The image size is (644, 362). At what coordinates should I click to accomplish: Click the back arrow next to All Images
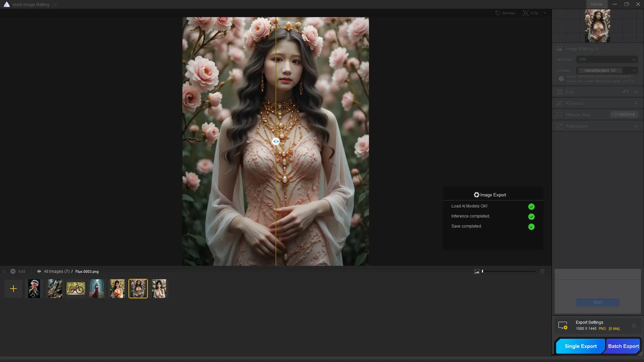39,271
